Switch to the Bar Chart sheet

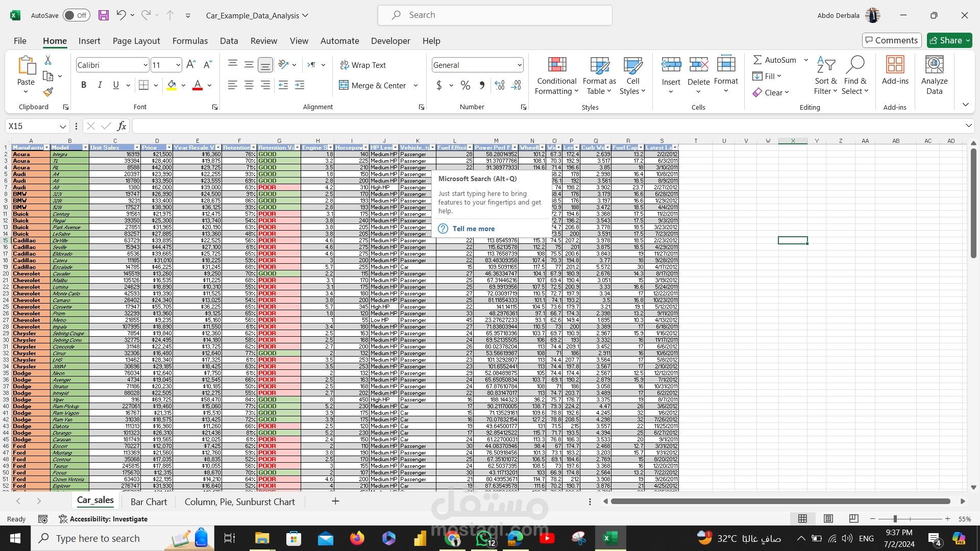tap(149, 502)
